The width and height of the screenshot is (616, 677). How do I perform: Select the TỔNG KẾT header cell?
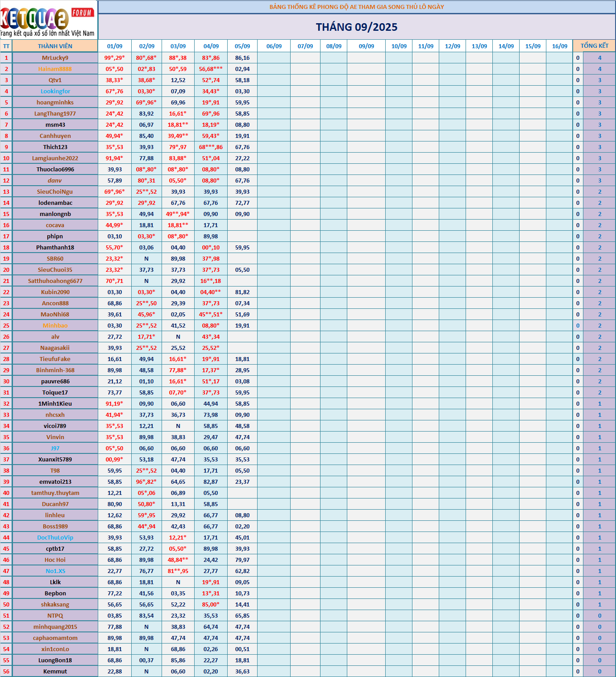[594, 46]
